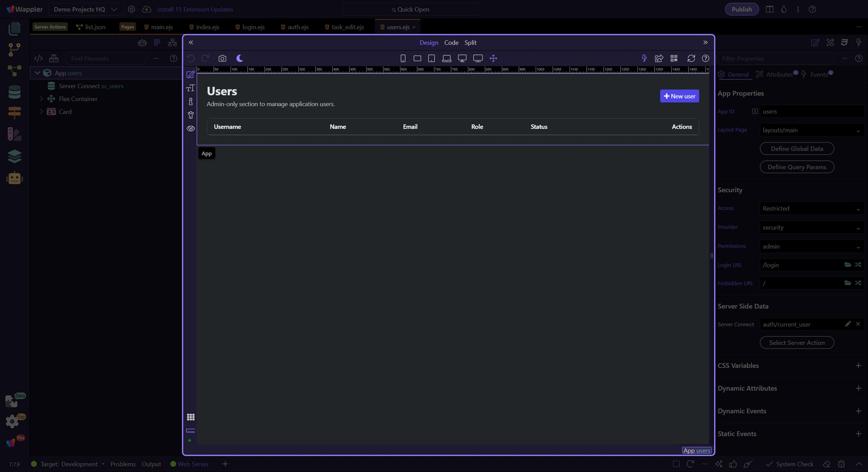Click the undo arrow in design toolbar
The height and width of the screenshot is (472, 868).
191,58
